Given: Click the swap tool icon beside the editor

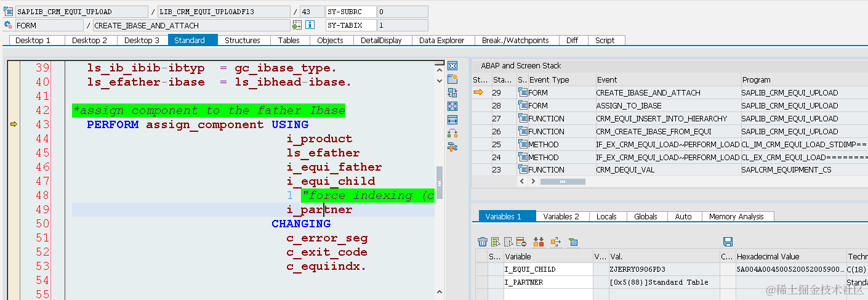Looking at the screenshot, I should (452, 93).
